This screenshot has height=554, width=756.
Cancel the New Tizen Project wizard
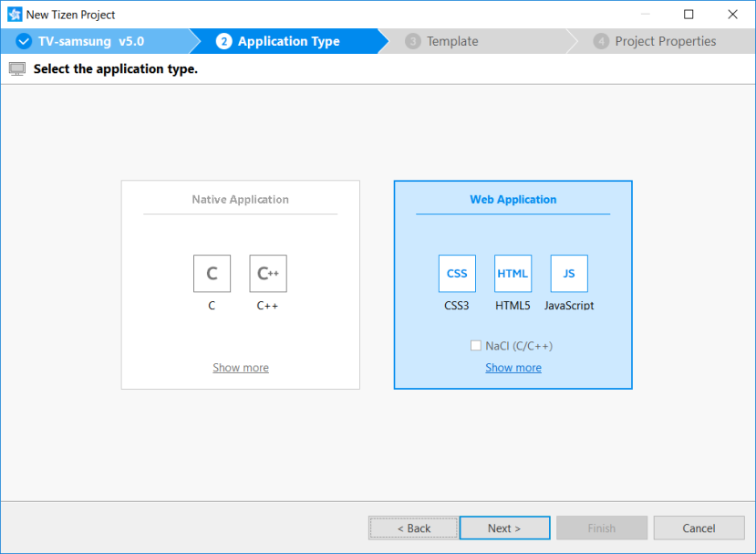point(699,528)
